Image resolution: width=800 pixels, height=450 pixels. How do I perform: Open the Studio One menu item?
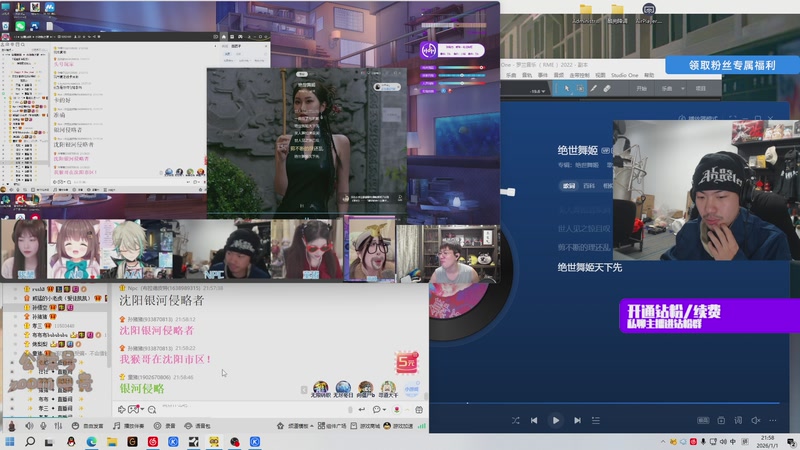tap(624, 75)
